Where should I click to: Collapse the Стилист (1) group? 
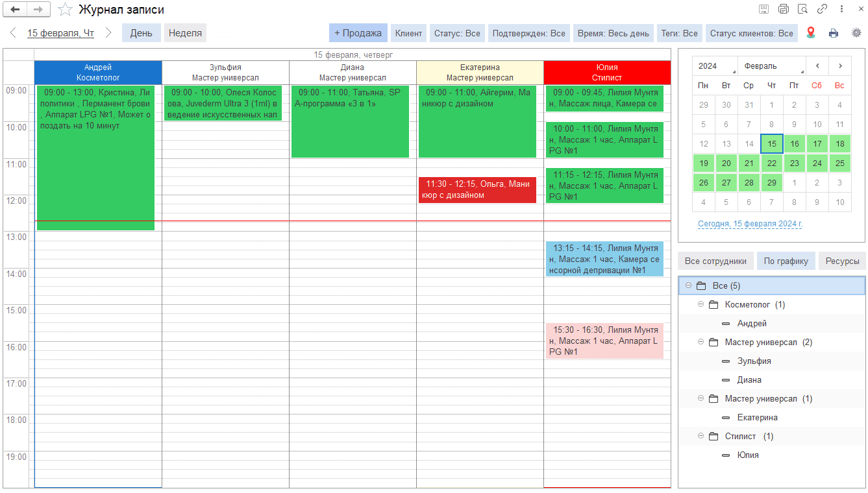(701, 436)
